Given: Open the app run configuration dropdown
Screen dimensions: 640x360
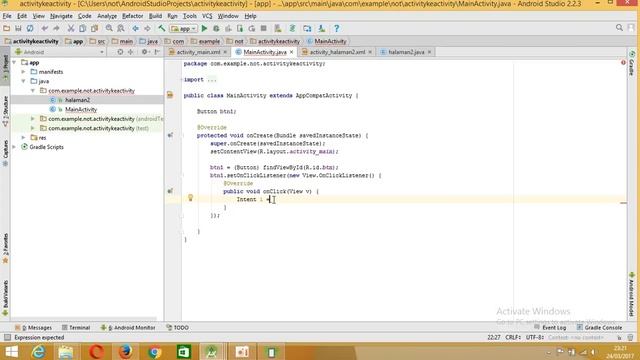Looking at the screenshot, I should [x=184, y=29].
